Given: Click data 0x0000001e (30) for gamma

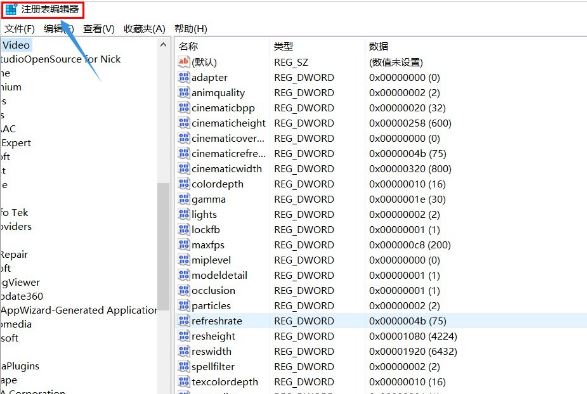Looking at the screenshot, I should point(407,199).
